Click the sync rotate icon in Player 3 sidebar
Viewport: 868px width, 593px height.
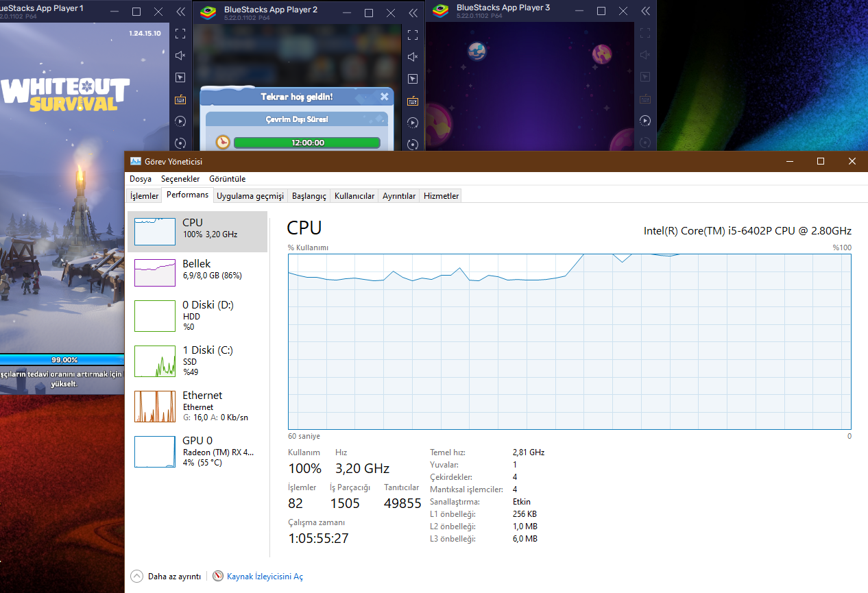645,142
